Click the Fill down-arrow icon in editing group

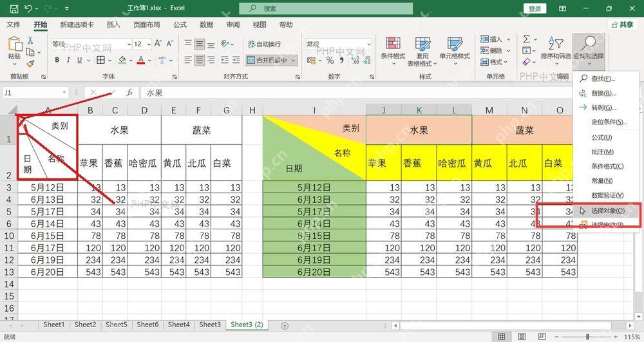coord(527,50)
